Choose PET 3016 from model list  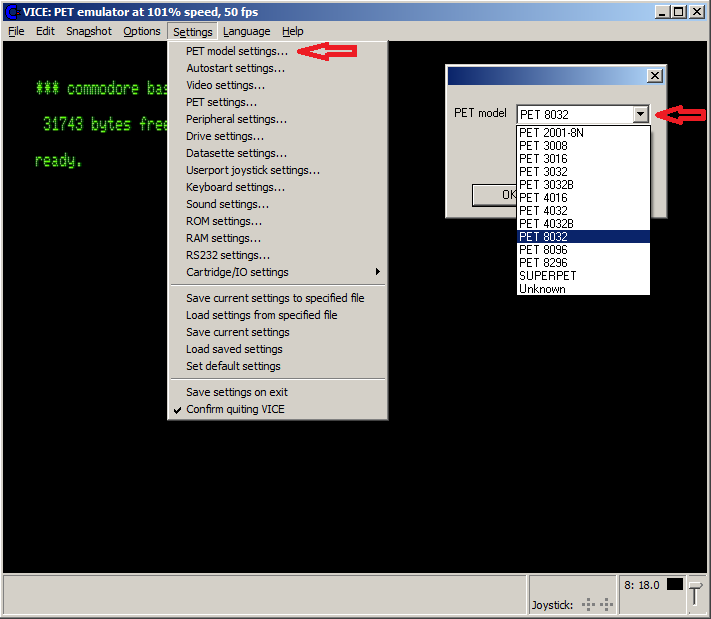(x=583, y=159)
